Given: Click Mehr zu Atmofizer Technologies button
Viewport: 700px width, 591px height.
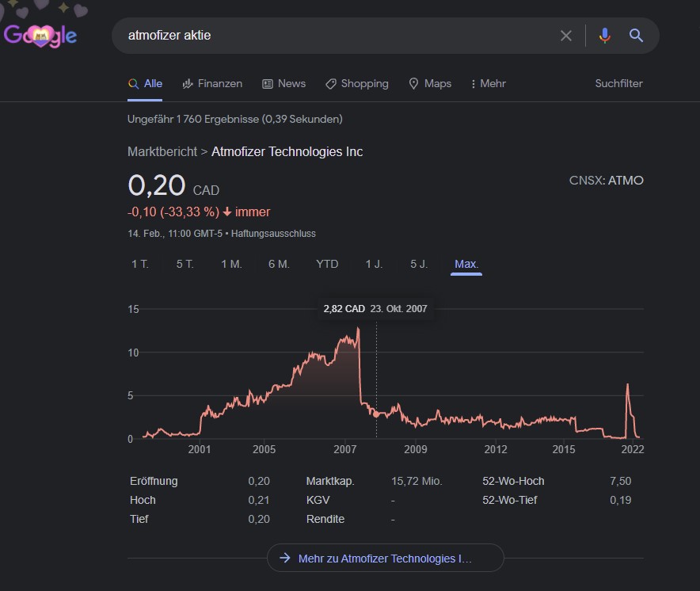Looking at the screenshot, I should coord(385,559).
